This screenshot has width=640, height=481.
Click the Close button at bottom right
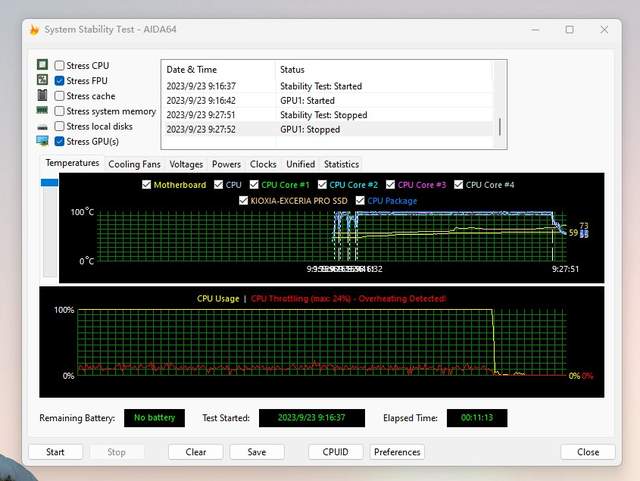(588, 452)
